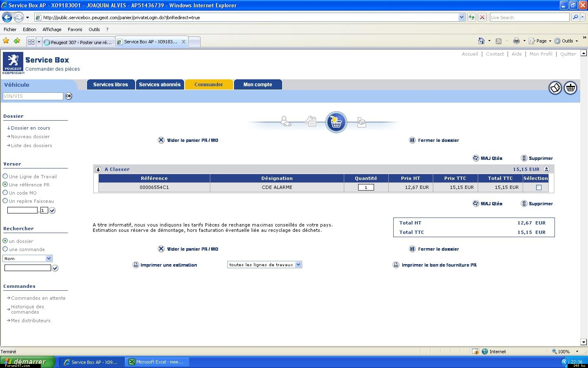Click the checkmark next to the Verser quantity field

point(52,210)
